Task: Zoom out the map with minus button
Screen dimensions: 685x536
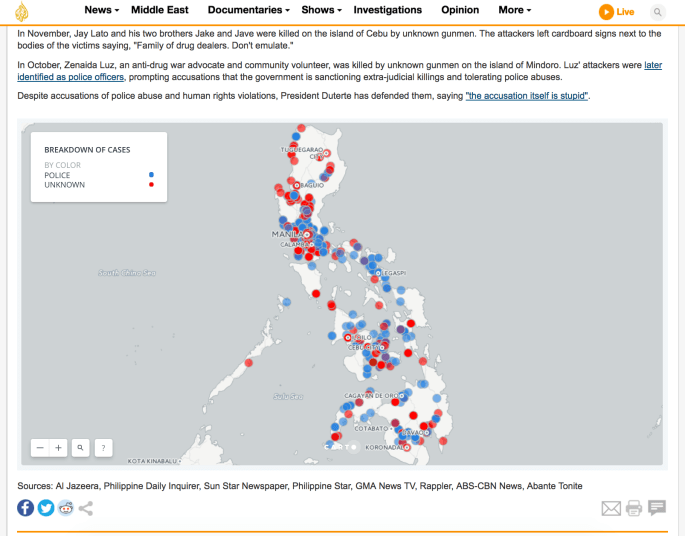Action: click(x=40, y=448)
